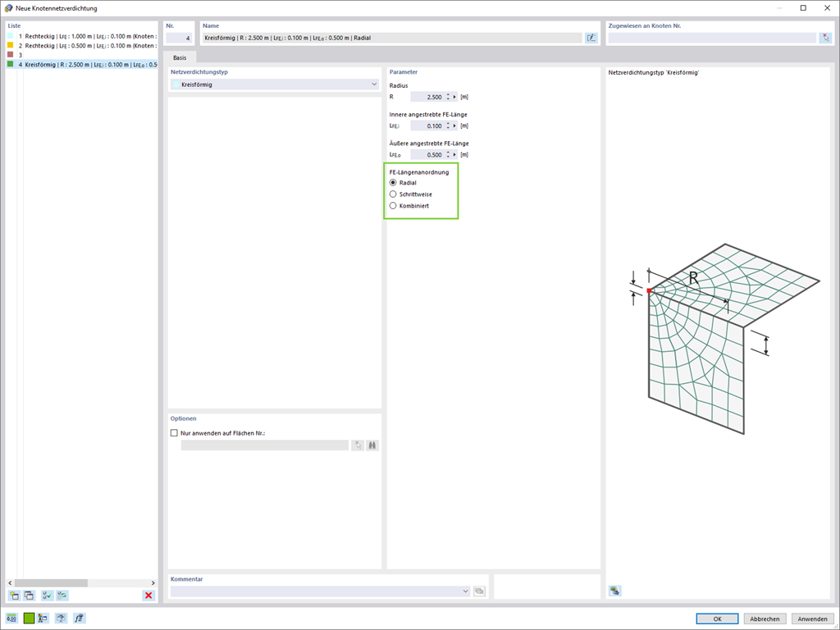The width and height of the screenshot is (840, 630).
Task: Click the Nr. field showing 4
Action: (178, 38)
